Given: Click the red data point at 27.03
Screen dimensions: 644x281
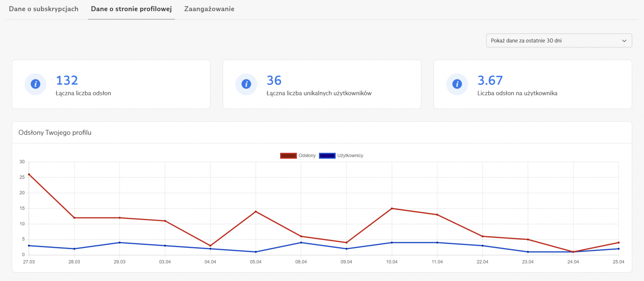Looking at the screenshot, I should coord(29,174).
